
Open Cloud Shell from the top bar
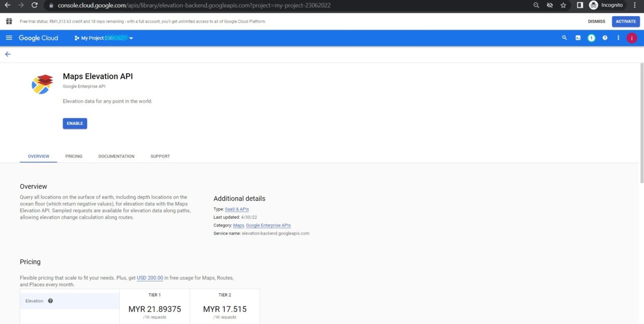tap(578, 37)
